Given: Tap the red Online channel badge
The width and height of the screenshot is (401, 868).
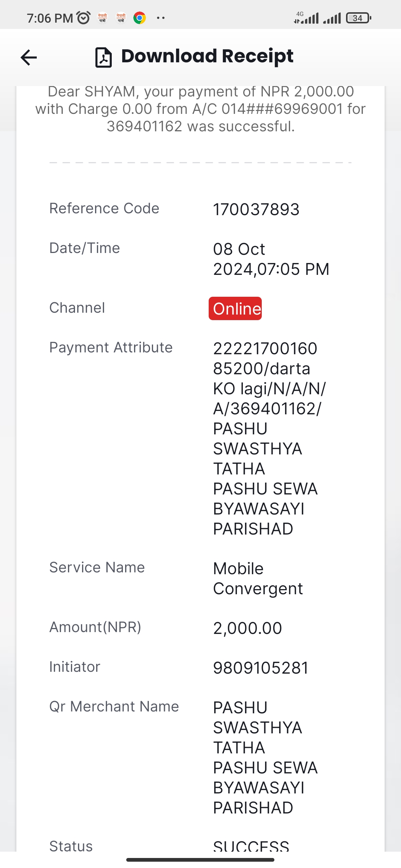Looking at the screenshot, I should coord(235,308).
